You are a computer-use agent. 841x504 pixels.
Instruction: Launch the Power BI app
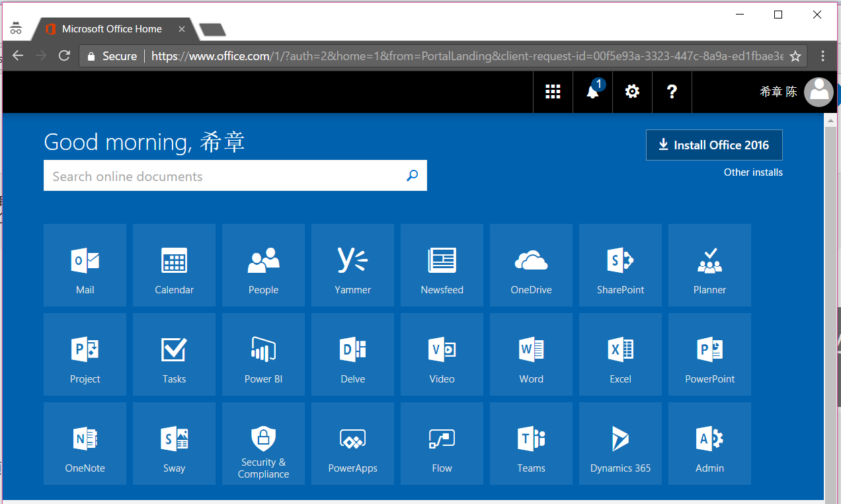tap(263, 354)
